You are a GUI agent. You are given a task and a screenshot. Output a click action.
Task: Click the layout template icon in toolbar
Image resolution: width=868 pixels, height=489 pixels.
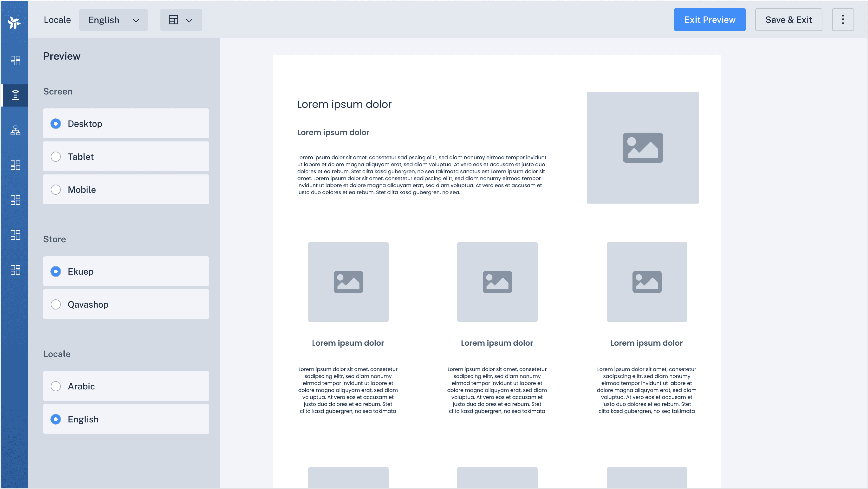tap(173, 20)
